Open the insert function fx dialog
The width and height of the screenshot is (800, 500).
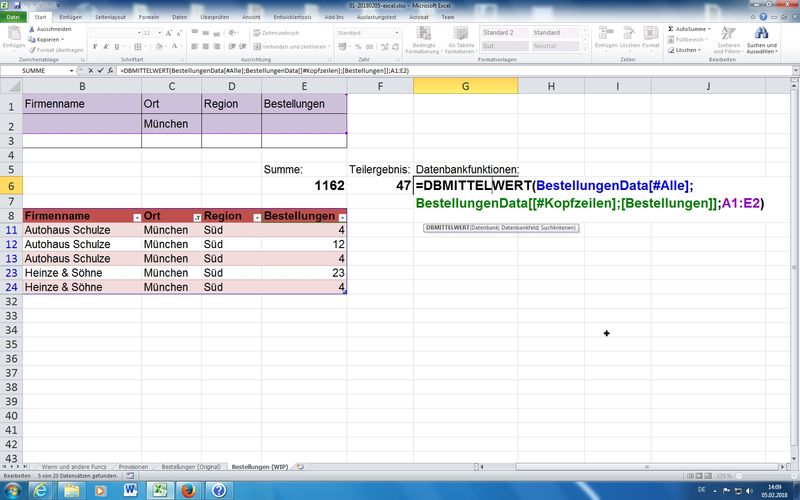(x=110, y=71)
